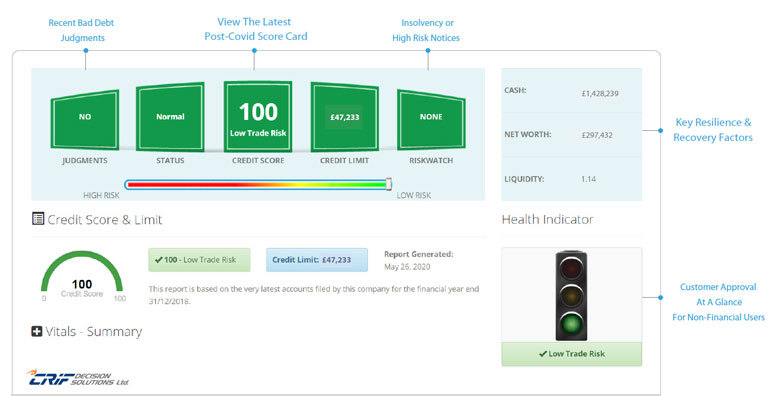Click the amber light on traffic signal
Screen dimensions: 780x396
coord(571,296)
